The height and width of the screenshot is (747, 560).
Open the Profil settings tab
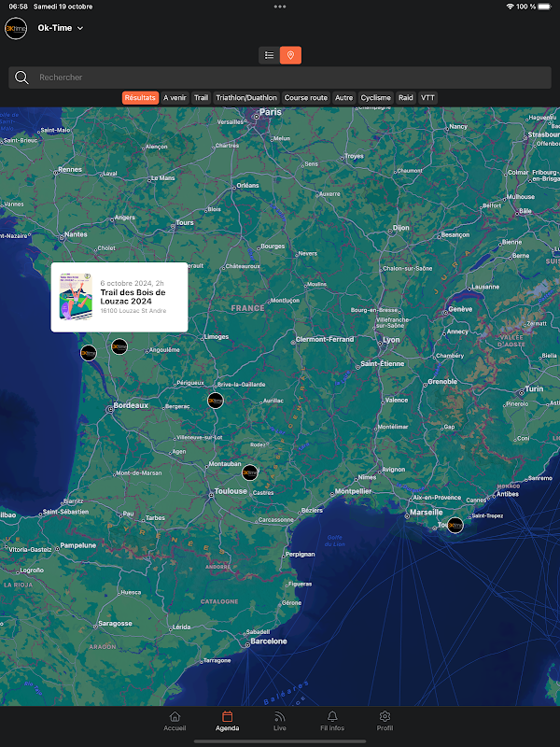pos(385,721)
